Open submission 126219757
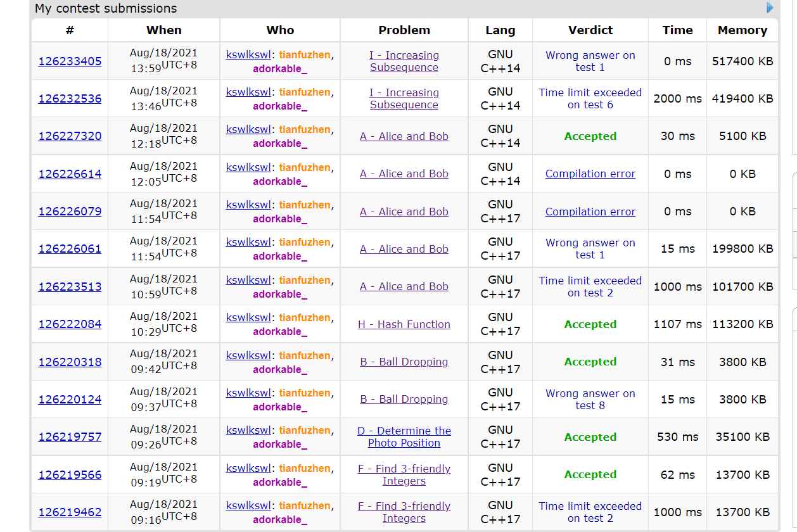Viewport: 797px width, 532px height. click(70, 437)
